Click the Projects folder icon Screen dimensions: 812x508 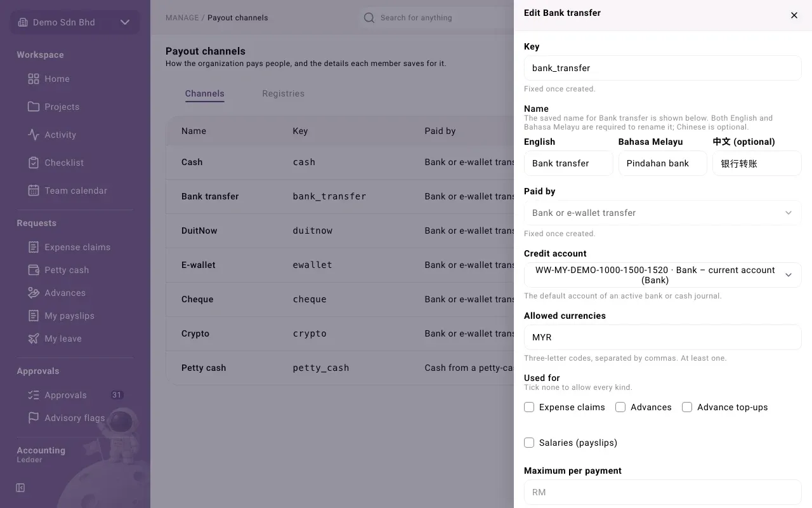[34, 107]
